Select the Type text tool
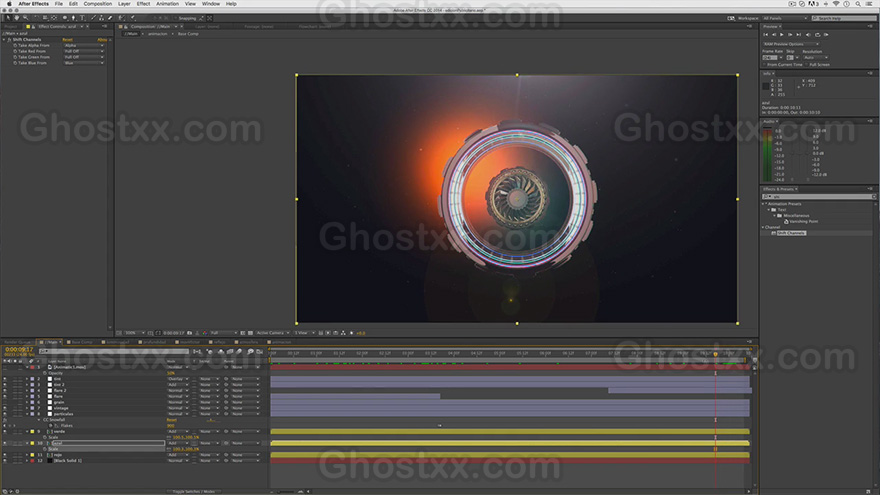The width and height of the screenshot is (880, 495). (x=82, y=18)
